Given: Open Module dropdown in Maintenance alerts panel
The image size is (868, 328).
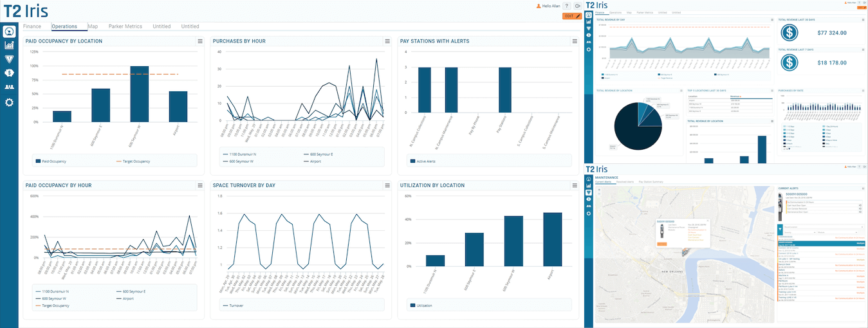Looking at the screenshot, I should [x=837, y=232].
